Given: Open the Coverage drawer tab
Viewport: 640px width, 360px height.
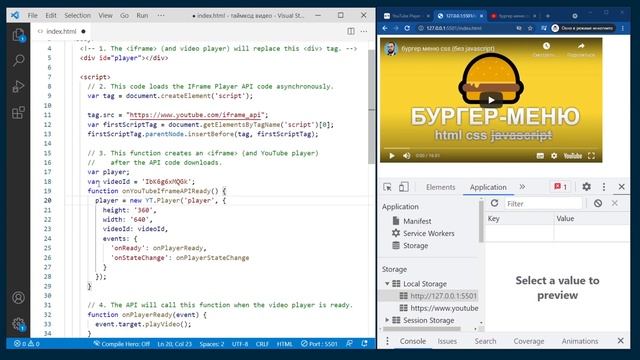Looking at the screenshot, I should click(529, 341).
